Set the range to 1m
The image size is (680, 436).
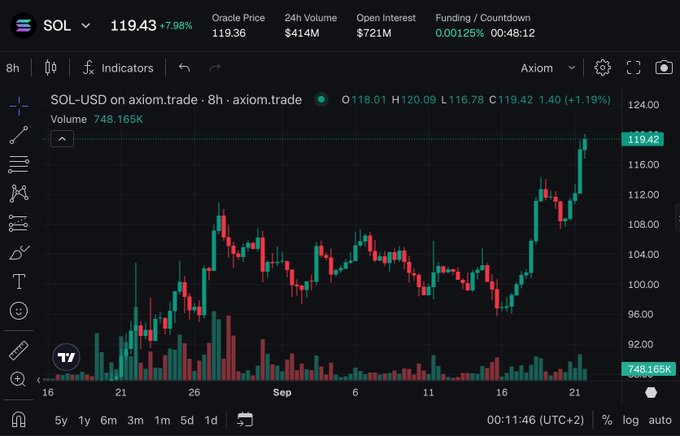(162, 420)
